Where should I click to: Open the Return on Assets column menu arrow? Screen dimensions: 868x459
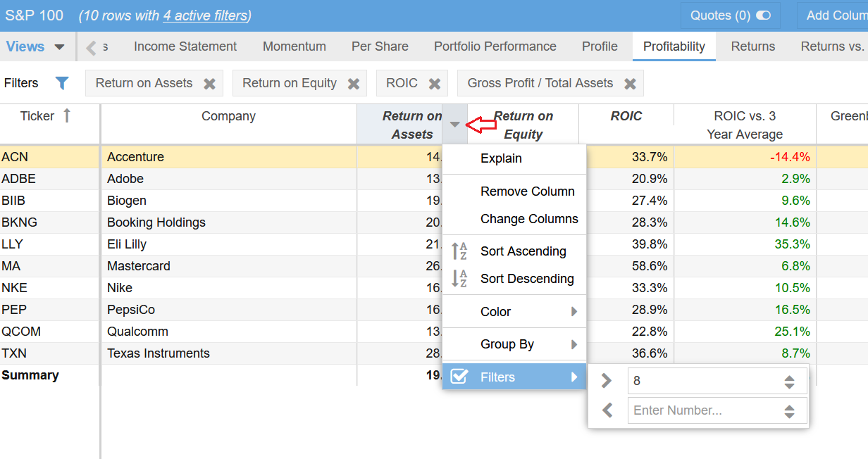click(455, 125)
